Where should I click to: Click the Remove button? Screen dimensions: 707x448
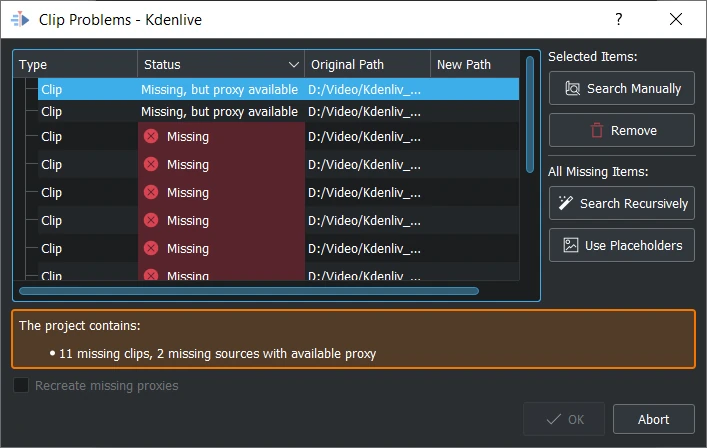point(621,130)
